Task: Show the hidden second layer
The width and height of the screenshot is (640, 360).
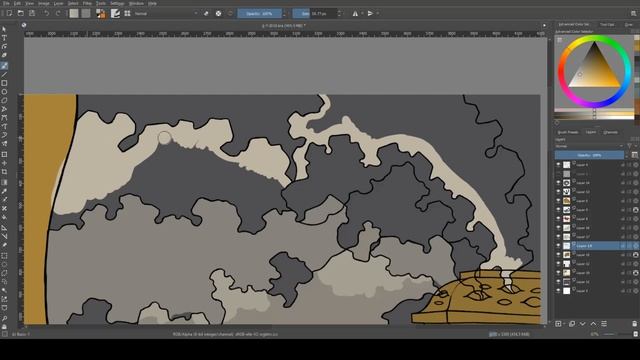Action: [x=558, y=174]
